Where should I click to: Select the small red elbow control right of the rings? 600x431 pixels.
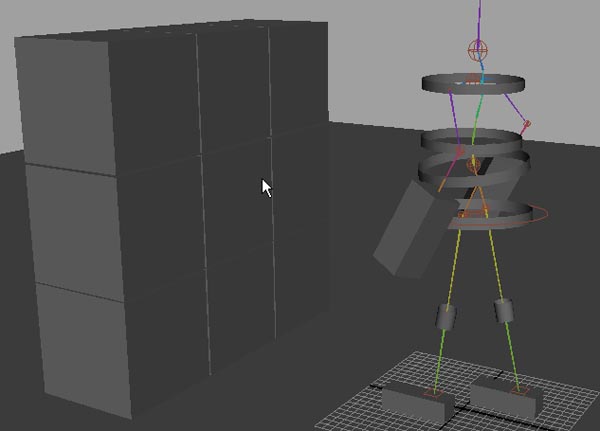[x=527, y=123]
